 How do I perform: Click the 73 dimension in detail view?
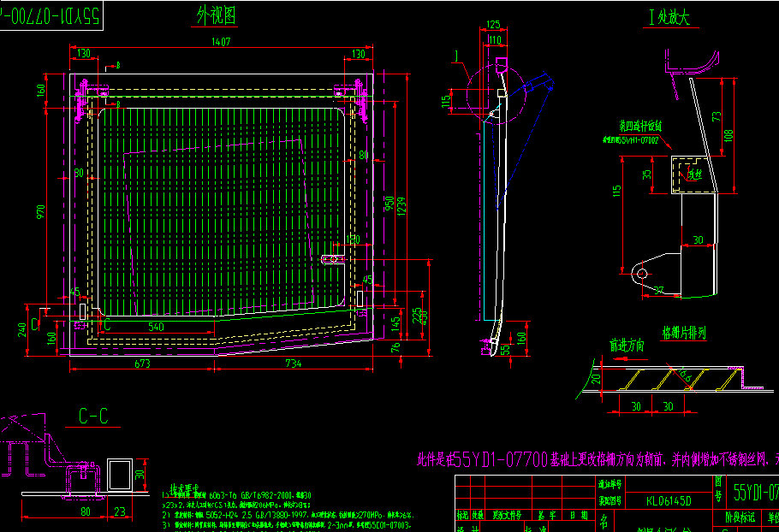point(717,115)
